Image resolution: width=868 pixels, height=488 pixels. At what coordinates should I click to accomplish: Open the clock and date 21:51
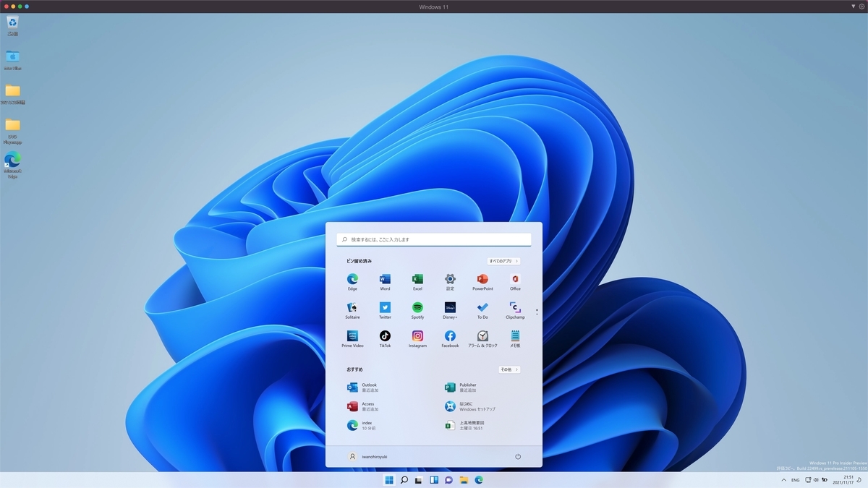point(843,480)
